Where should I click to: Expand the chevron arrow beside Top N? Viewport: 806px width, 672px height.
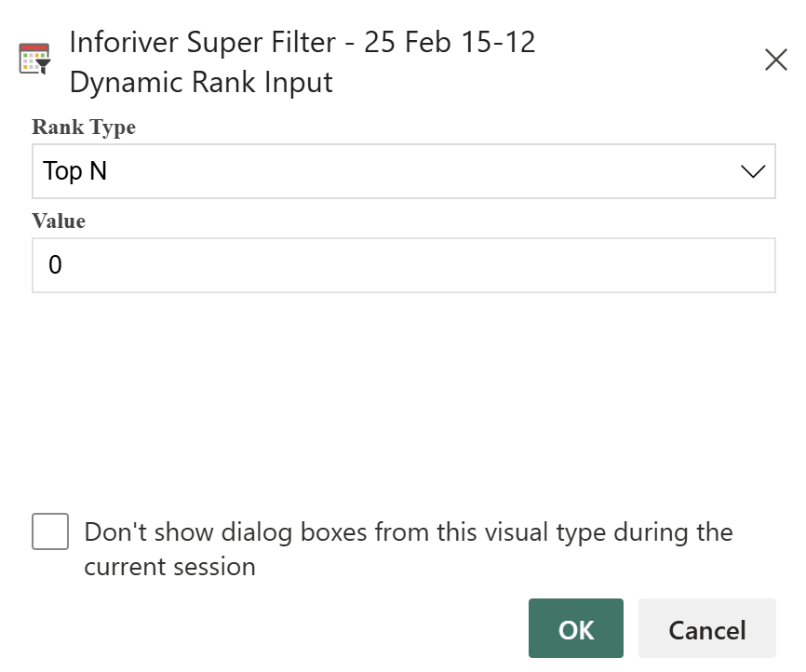(x=753, y=171)
